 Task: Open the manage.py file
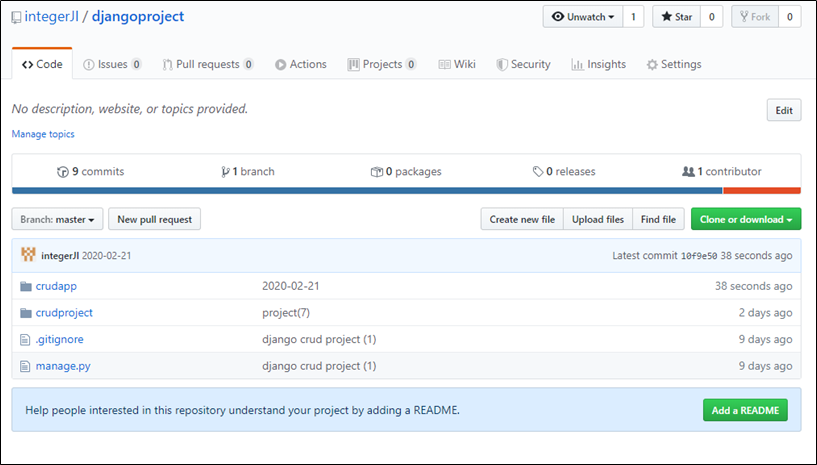click(63, 366)
